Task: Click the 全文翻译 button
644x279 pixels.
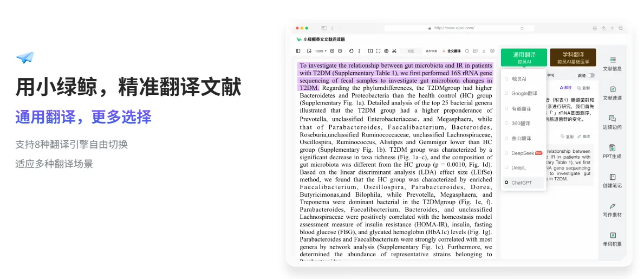Action: point(451,51)
